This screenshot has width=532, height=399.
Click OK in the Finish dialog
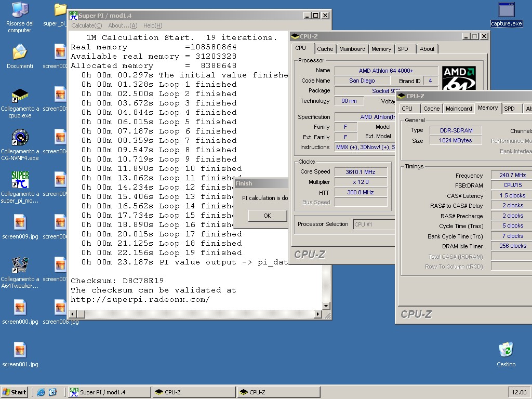(x=268, y=216)
